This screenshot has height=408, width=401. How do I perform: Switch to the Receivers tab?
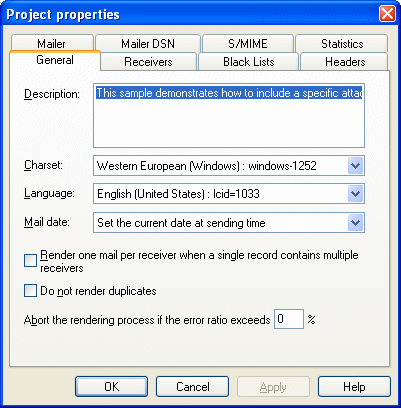(148, 62)
